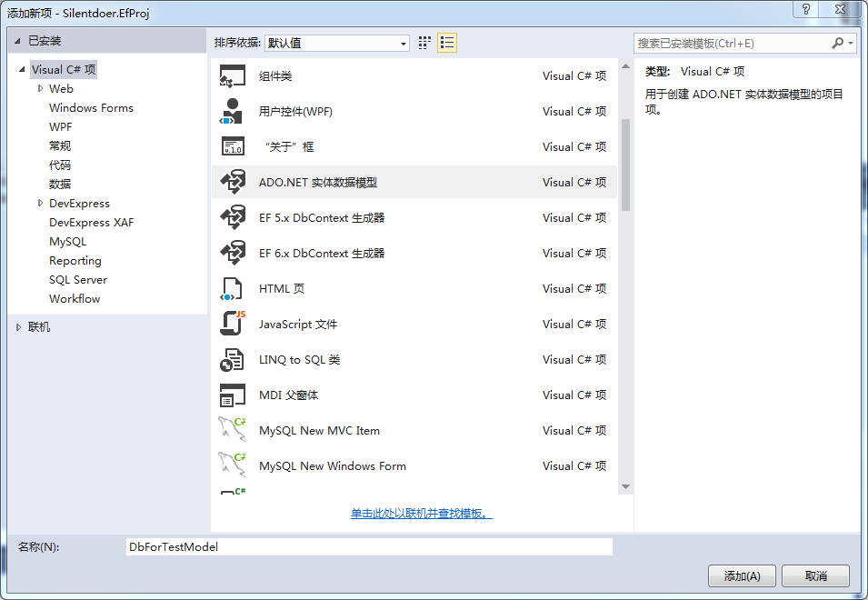Click the template list scrollbar thumb
Viewport: 868px width, 600px height.
(625, 165)
